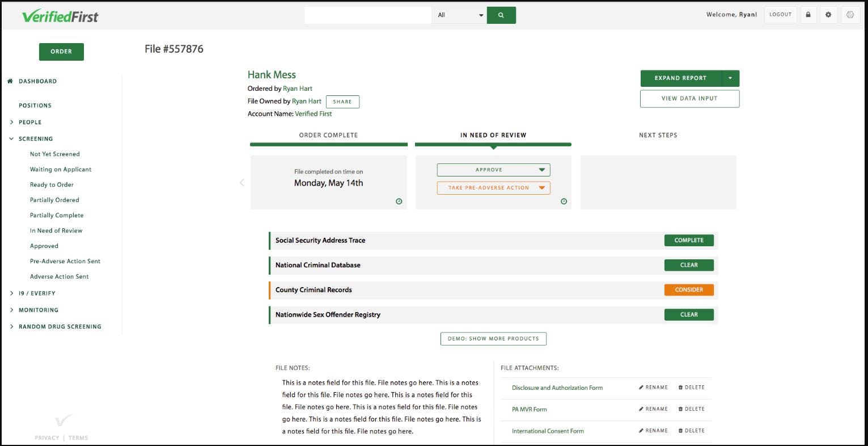Collapse the Screening section in sidebar
The width and height of the screenshot is (868, 446).
click(x=11, y=138)
